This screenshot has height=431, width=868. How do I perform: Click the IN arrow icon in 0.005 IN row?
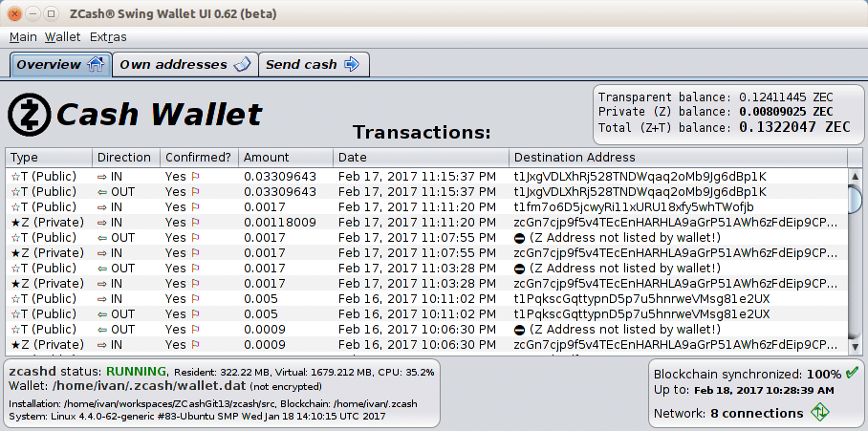point(102,299)
